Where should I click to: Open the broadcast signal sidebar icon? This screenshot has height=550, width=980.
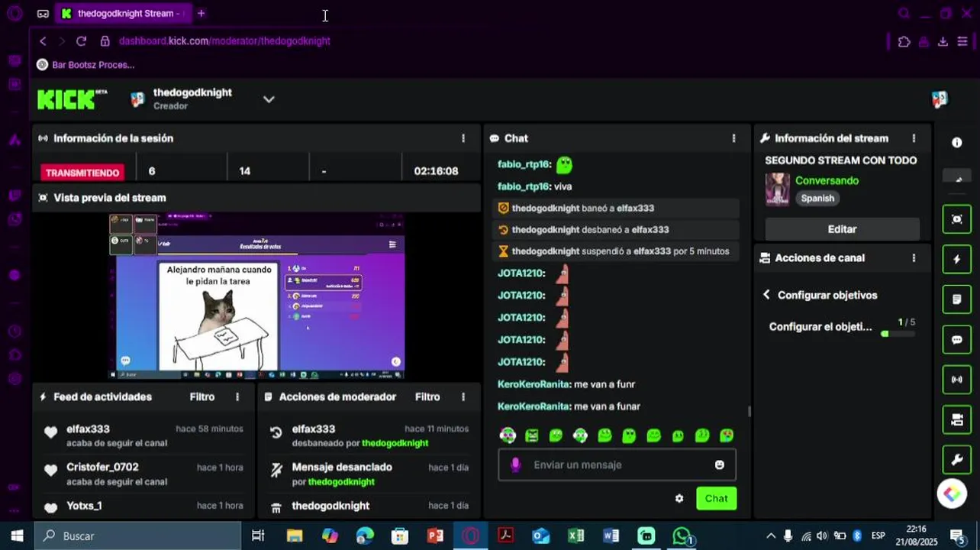[956, 380]
